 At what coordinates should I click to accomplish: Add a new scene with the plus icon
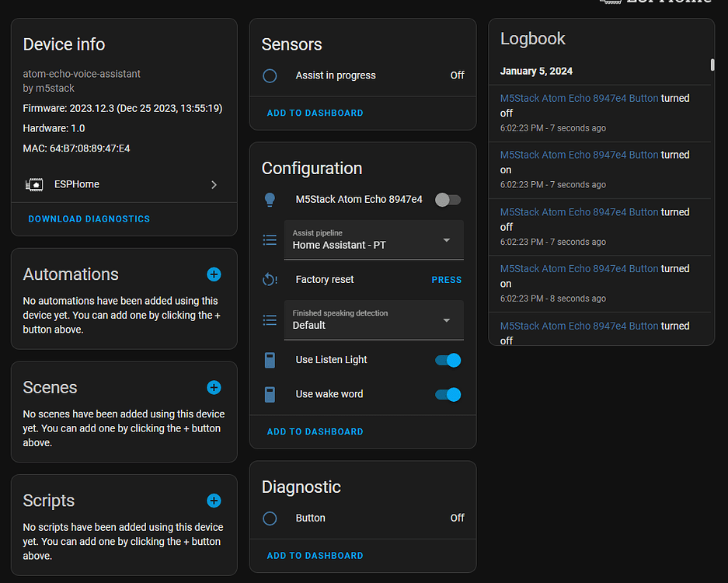(x=214, y=387)
